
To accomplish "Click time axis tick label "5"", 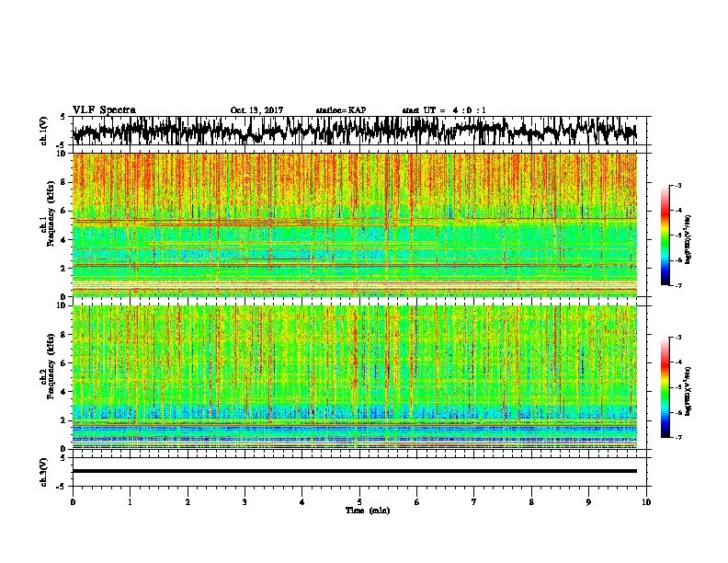I will (x=359, y=502).
